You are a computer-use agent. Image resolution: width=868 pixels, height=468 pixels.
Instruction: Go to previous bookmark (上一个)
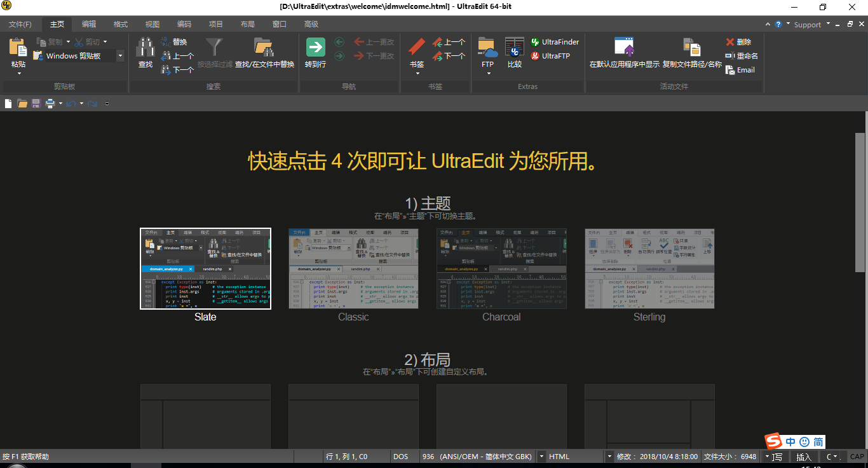[449, 42]
